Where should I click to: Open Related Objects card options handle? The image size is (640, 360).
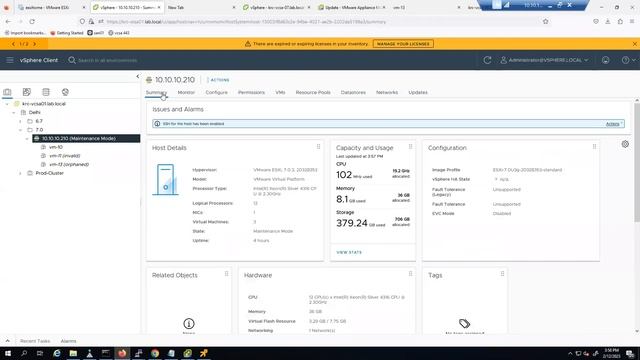click(227, 274)
